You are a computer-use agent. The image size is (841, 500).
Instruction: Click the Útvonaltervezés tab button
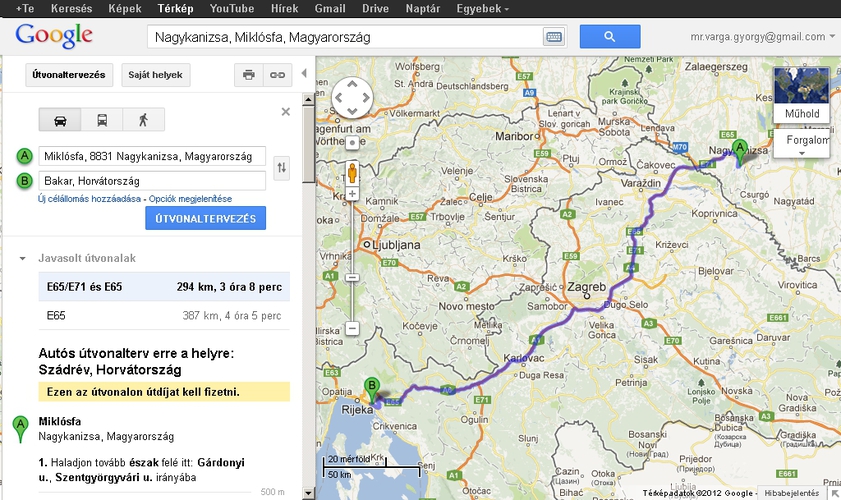(x=69, y=75)
